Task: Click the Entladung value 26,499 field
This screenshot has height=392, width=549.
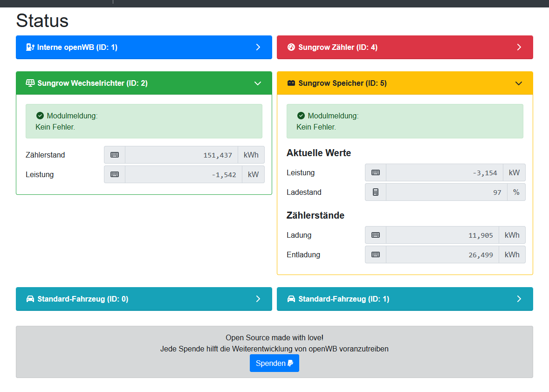Action: point(442,254)
